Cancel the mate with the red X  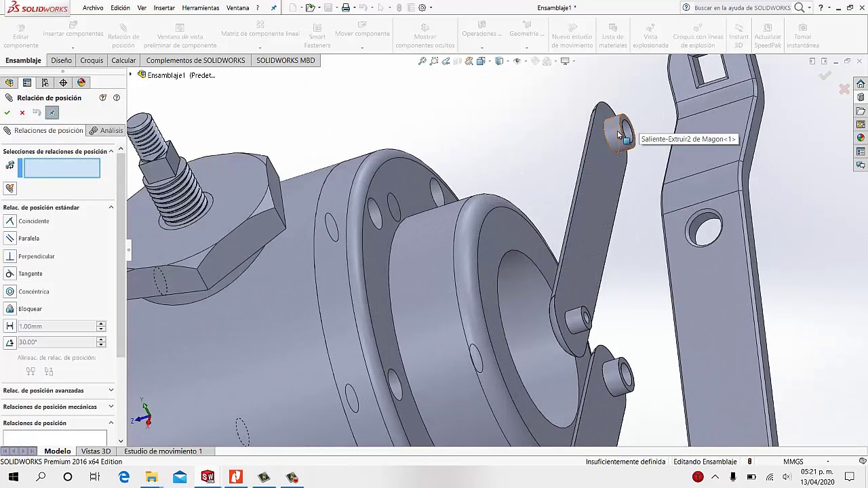pyautogui.click(x=22, y=113)
